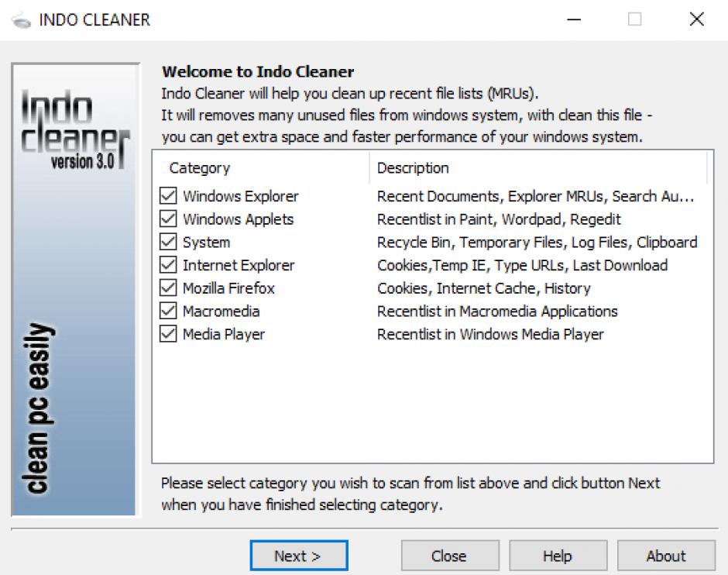
Task: Toggle the System category checkbox
Action: [168, 243]
